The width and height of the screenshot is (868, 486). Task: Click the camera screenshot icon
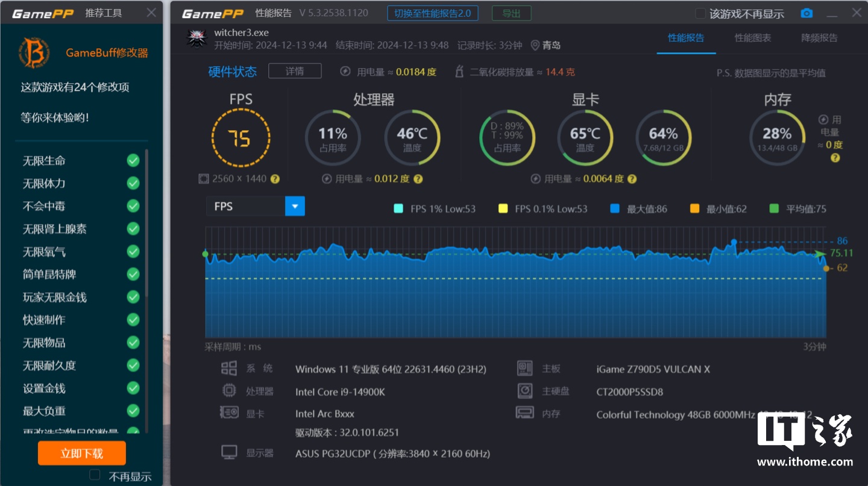[x=807, y=13]
